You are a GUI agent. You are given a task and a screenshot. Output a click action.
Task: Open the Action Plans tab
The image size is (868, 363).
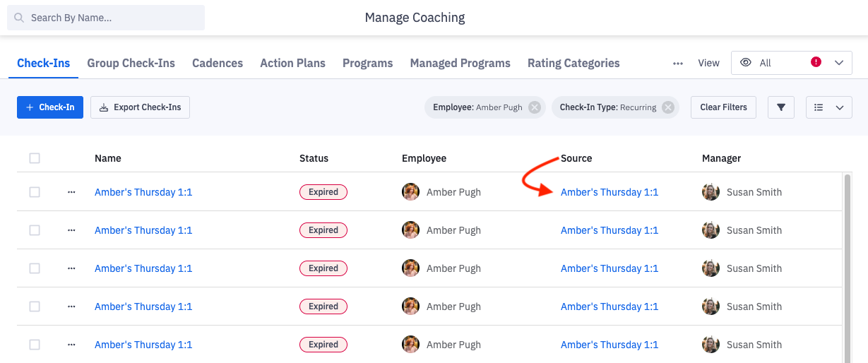[x=292, y=63]
